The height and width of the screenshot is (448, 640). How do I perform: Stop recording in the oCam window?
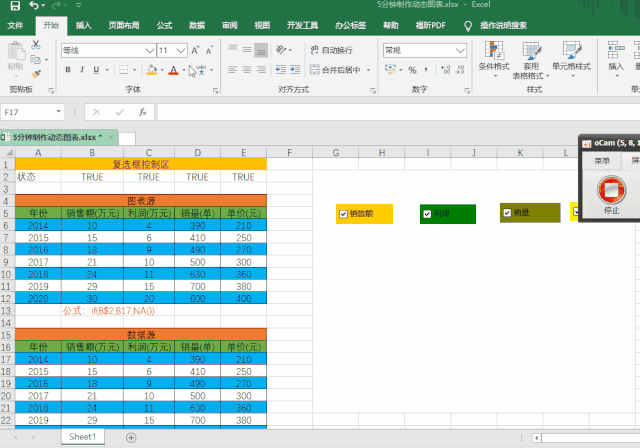click(x=611, y=190)
